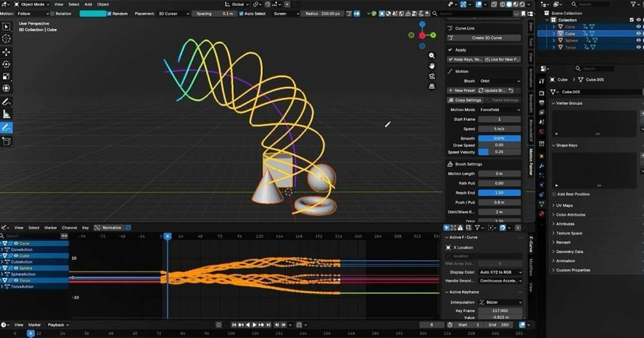
Task: Open the Motion Follow dropdown
Action: (32, 14)
